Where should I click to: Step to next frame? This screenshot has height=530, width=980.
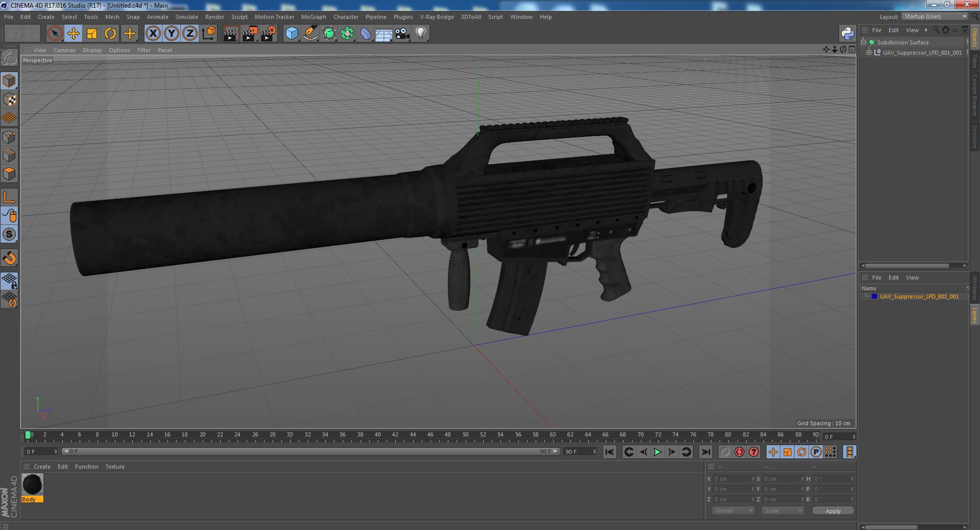(672, 452)
